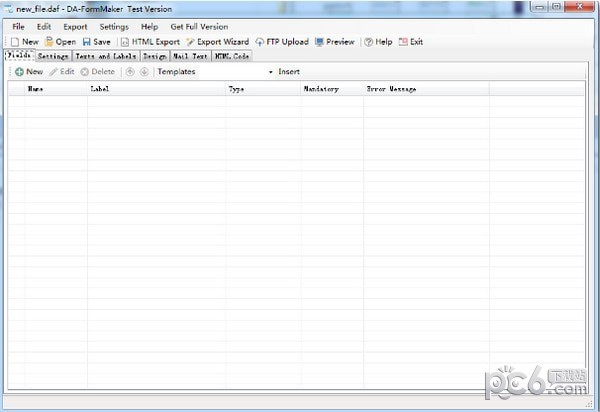The image size is (600, 412).
Task: Click Get Full Version menu item
Action: tap(199, 27)
